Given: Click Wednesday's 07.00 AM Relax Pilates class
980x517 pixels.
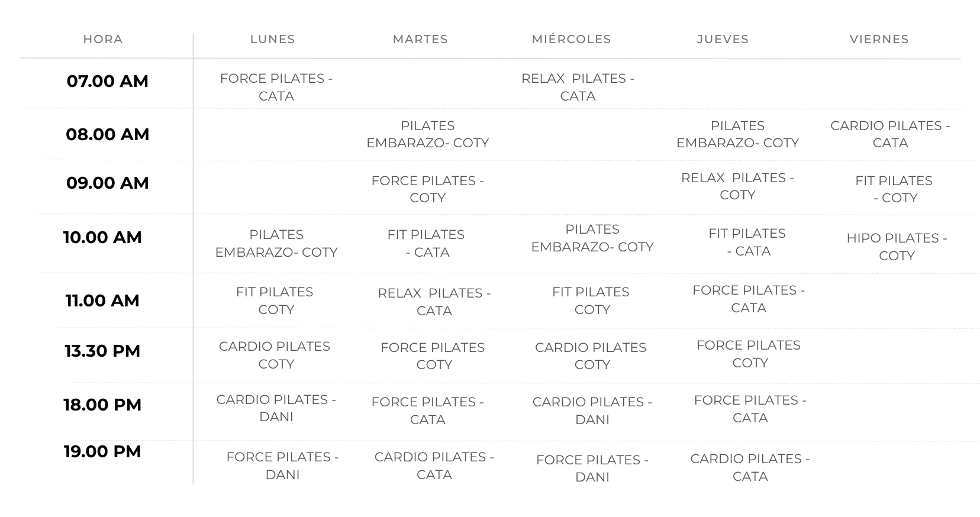Looking at the screenshot, I should [x=578, y=87].
